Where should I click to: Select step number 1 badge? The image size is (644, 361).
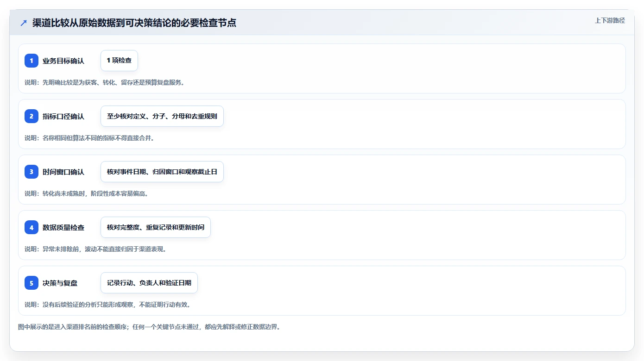32,61
